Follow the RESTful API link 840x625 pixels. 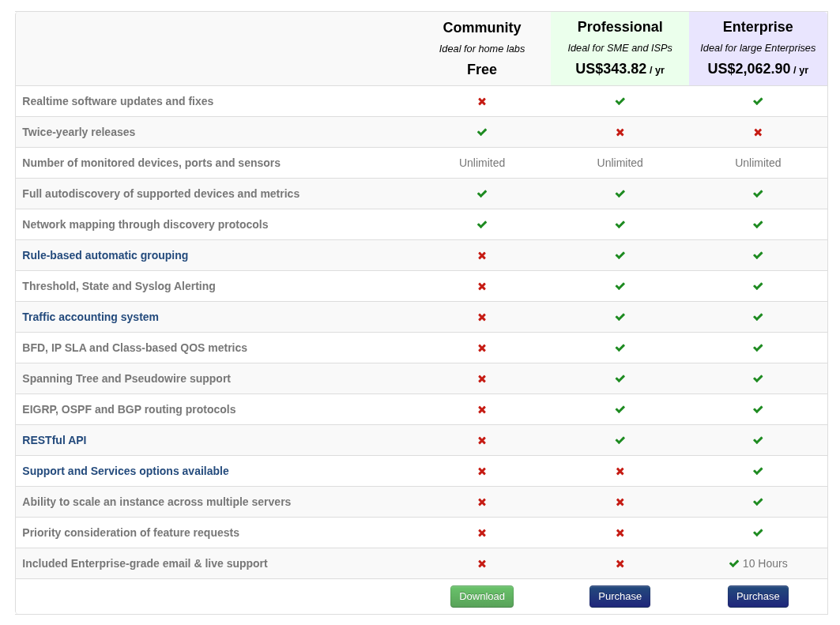[55, 440]
